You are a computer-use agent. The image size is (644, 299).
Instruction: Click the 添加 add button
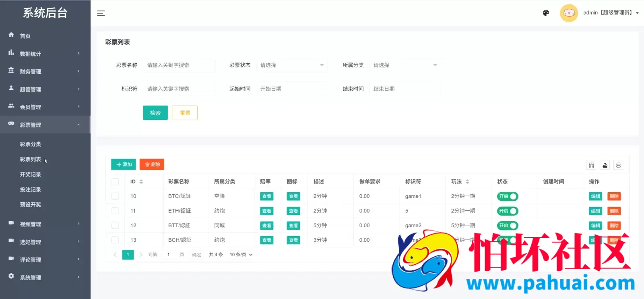pyautogui.click(x=124, y=164)
